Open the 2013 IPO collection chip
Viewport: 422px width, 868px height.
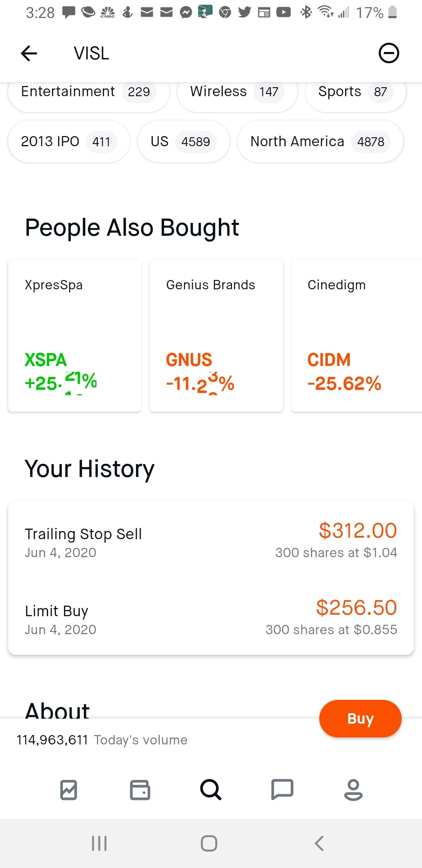click(69, 142)
